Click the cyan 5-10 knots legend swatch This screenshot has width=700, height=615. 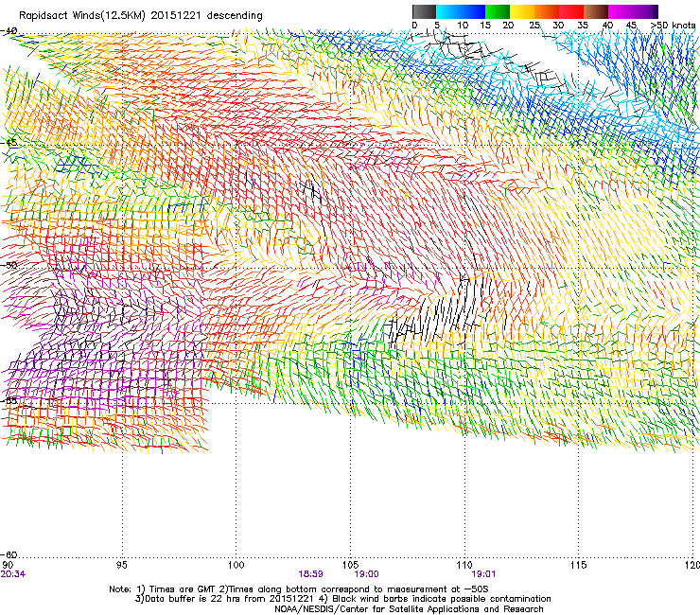tap(448, 11)
